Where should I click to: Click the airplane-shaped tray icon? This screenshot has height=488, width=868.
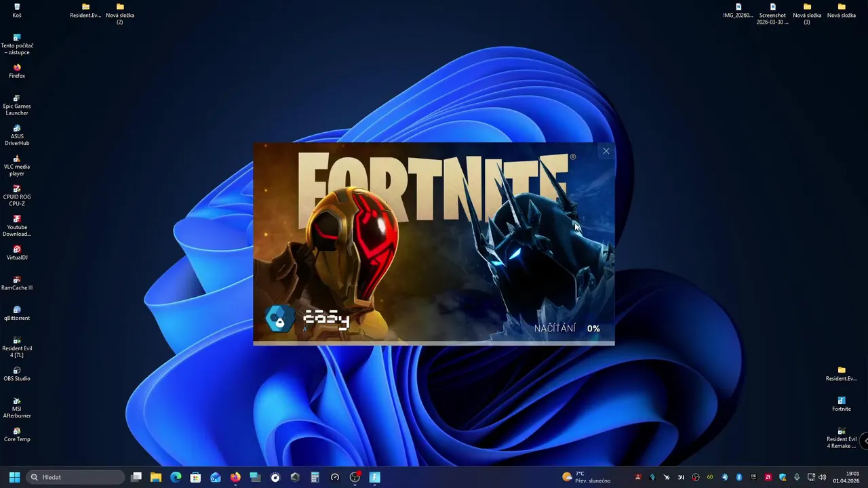667,477
